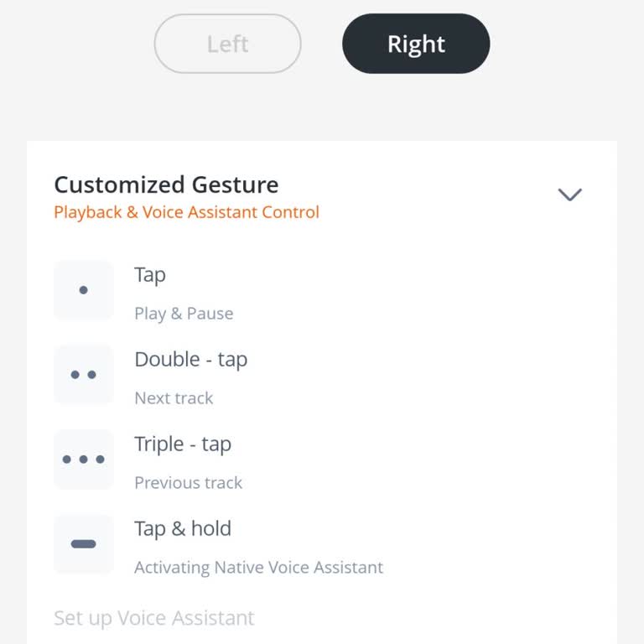The height and width of the screenshot is (644, 644).
Task: Select the Triple - tap label
Action: click(182, 444)
